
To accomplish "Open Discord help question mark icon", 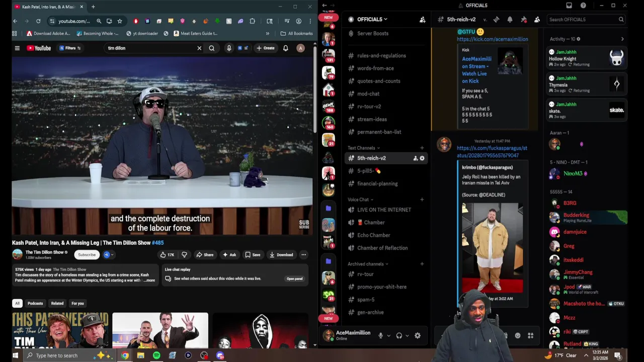I will tap(583, 6).
